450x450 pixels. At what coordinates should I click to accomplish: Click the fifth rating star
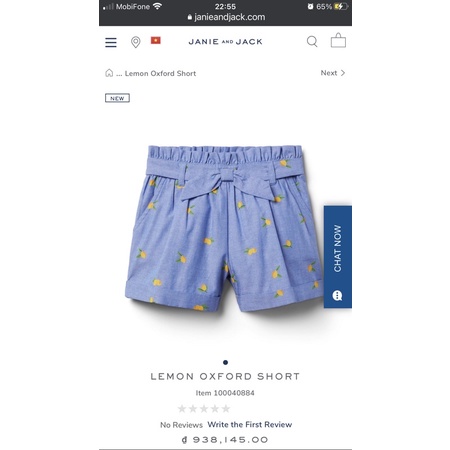(x=226, y=408)
